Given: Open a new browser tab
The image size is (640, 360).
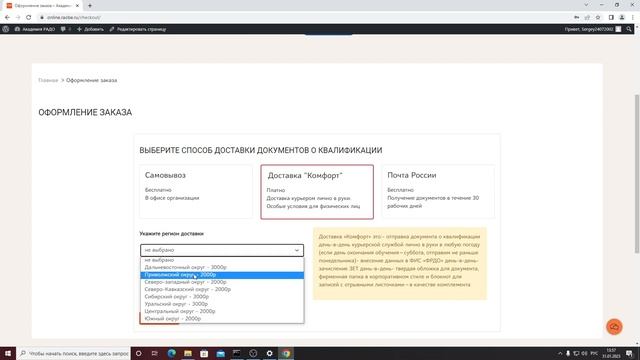Looking at the screenshot, I should (90, 6).
